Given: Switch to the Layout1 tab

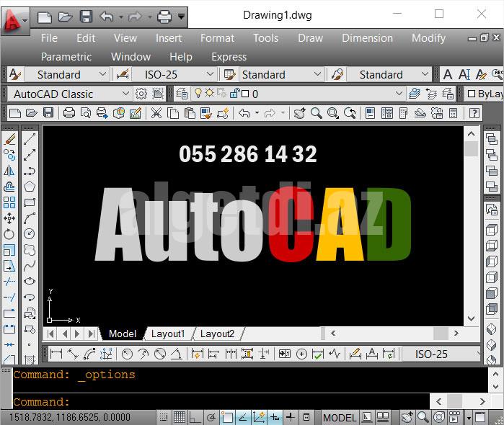Looking at the screenshot, I should (168, 334).
